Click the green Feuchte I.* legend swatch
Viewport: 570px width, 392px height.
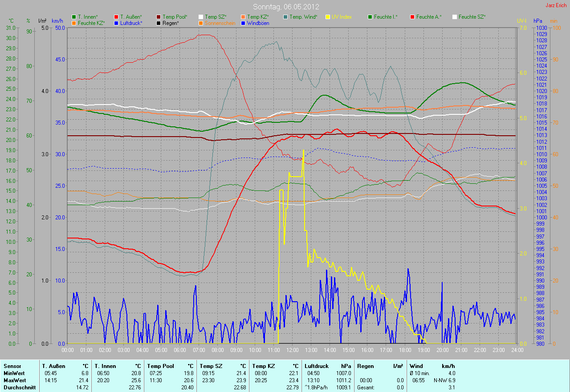(370, 17)
